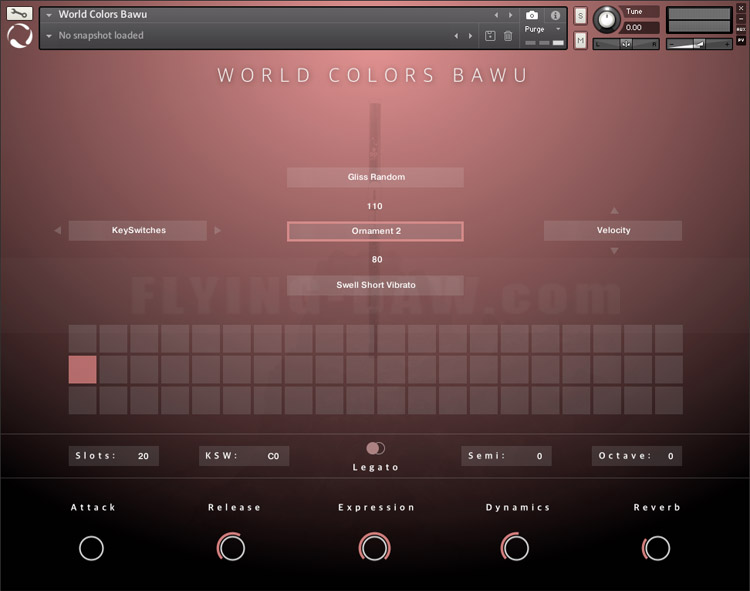This screenshot has width=750, height=591.
Task: Go to the next instrument arrow
Action: [x=510, y=15]
